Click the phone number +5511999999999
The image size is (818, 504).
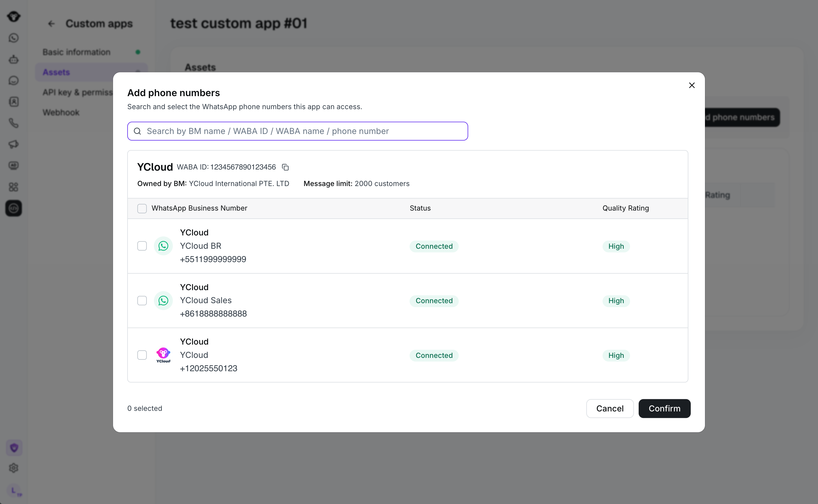point(213,259)
